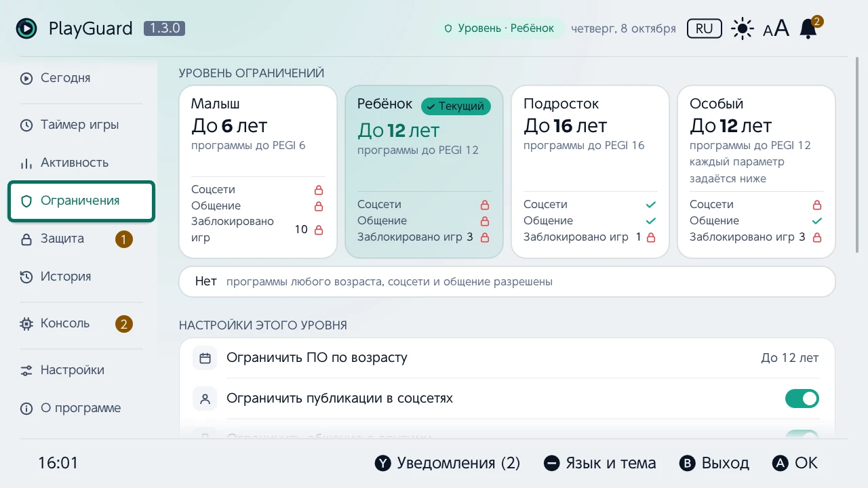Click the green check next to Соцсети in Подросток card
Screen dimensions: 868x488
[x=651, y=205]
